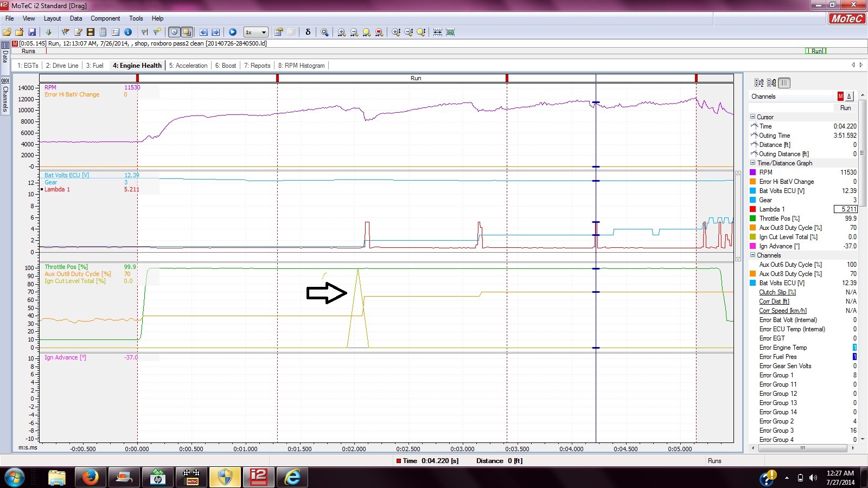Image resolution: width=868 pixels, height=488 pixels.
Task: Sort channels by value icon
Action: (x=771, y=83)
